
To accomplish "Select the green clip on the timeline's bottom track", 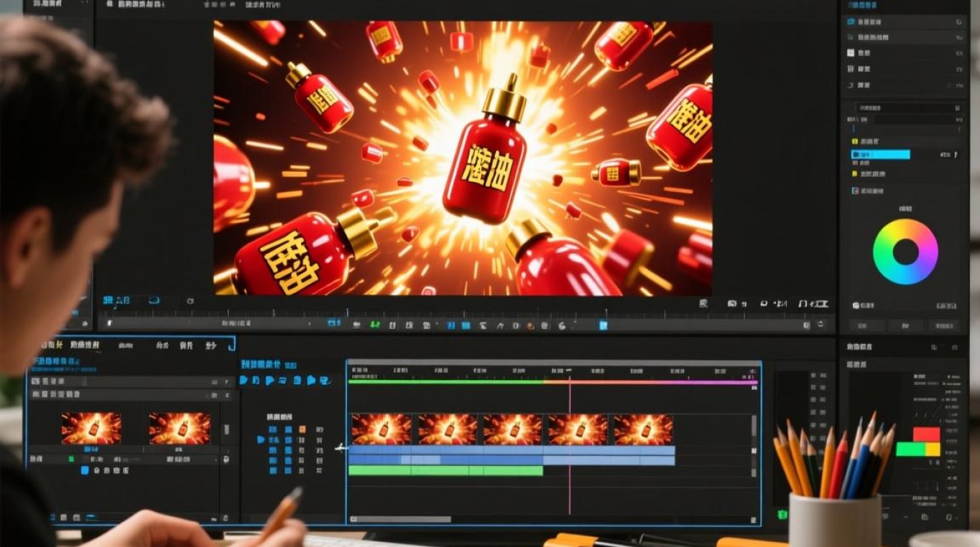I will pos(446,471).
